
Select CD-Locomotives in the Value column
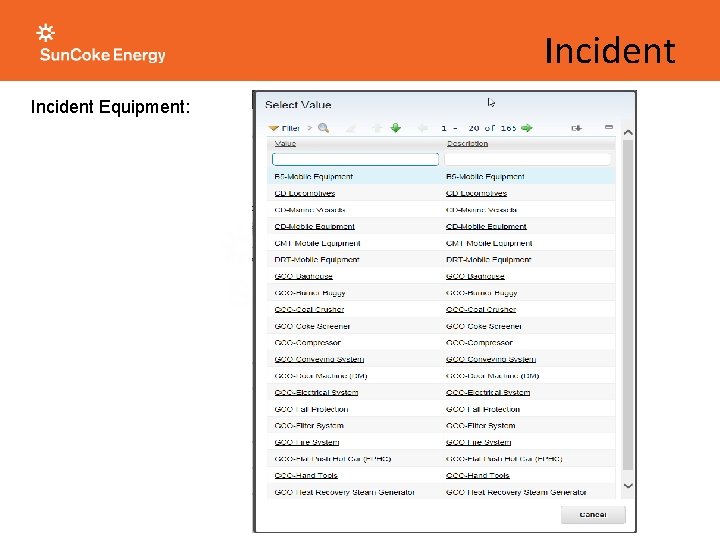(x=305, y=193)
